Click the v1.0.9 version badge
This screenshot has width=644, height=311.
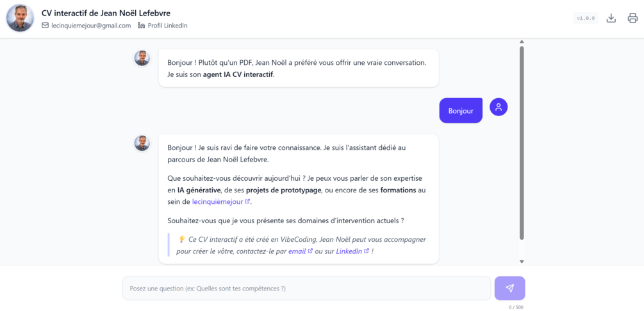point(586,18)
